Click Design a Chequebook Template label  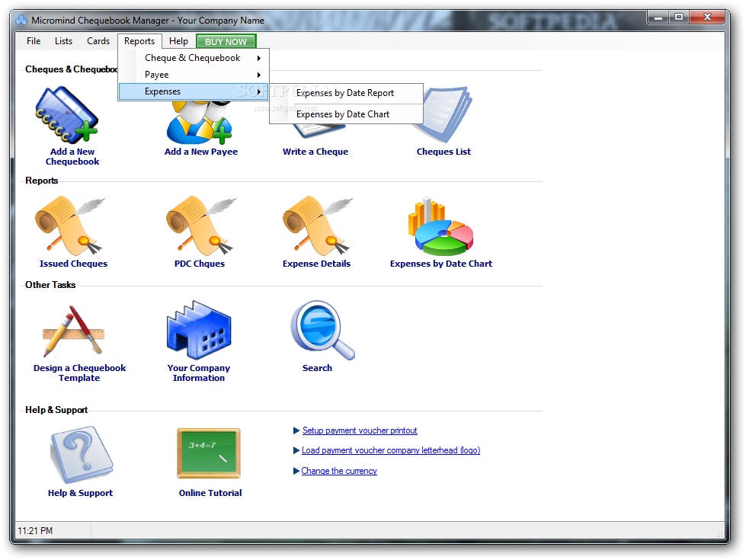[x=79, y=373]
